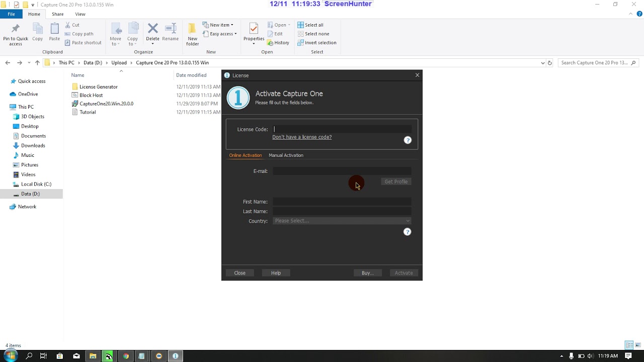644x362 pixels.
Task: Click the Search Capture One 20 Pro box
Action: tap(598, 63)
